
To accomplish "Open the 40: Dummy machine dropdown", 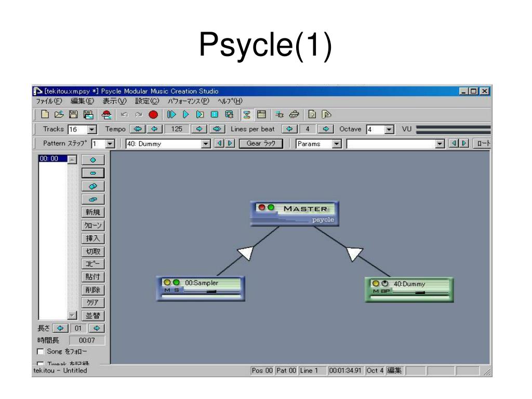I will point(206,144).
